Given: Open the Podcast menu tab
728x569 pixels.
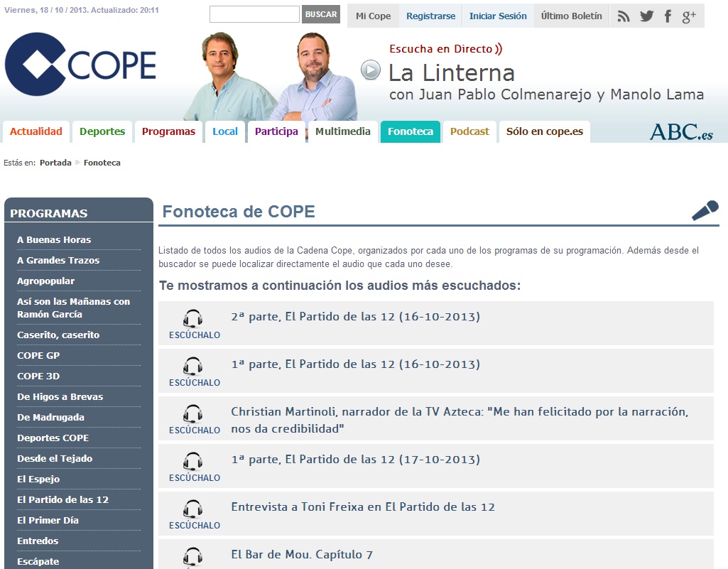Looking at the screenshot, I should [x=470, y=131].
